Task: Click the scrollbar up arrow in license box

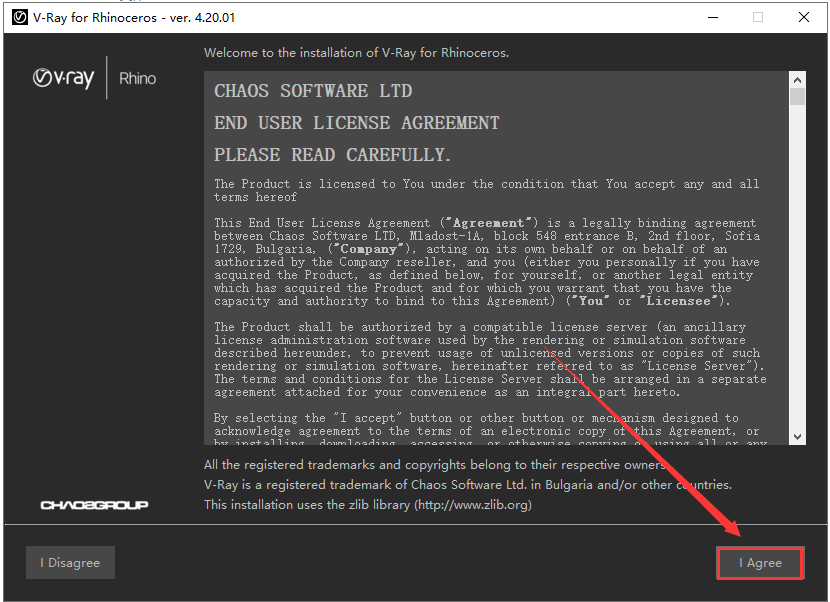Action: (x=797, y=80)
